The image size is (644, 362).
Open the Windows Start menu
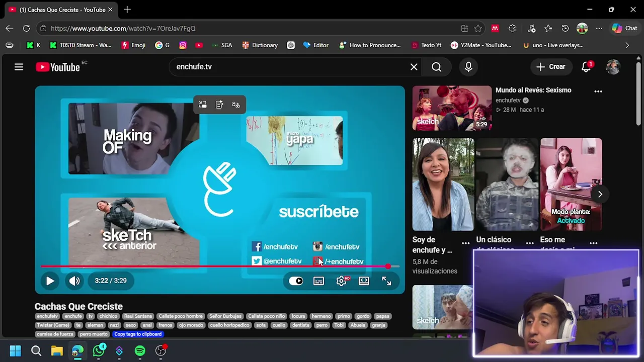[x=15, y=351]
